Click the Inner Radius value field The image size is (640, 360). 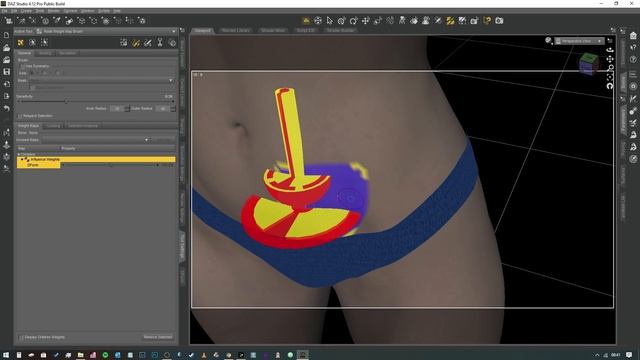coord(117,109)
